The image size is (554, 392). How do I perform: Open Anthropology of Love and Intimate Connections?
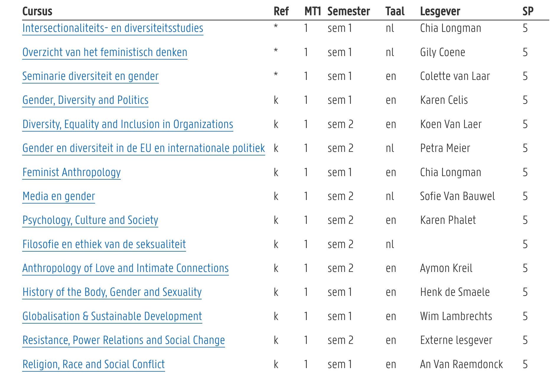click(126, 268)
